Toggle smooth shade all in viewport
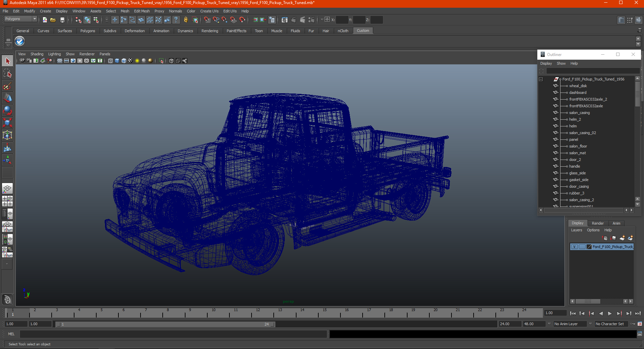The height and width of the screenshot is (349, 644). coord(117,61)
